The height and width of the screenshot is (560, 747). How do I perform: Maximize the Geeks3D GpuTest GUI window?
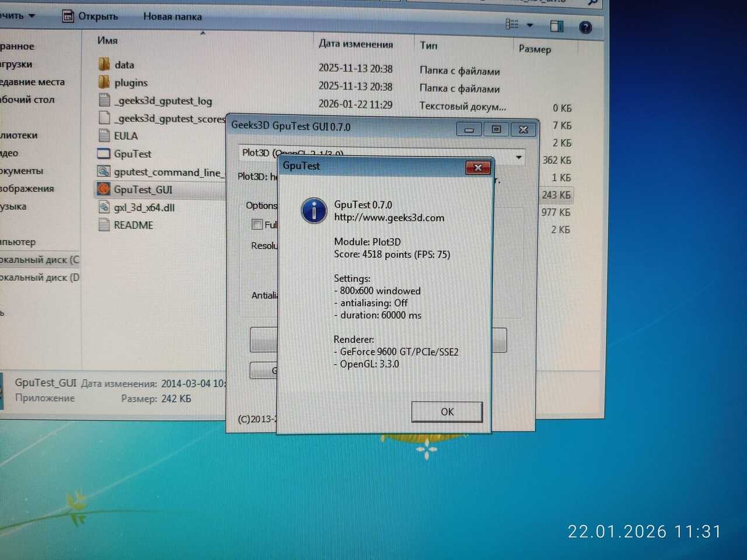coord(496,129)
